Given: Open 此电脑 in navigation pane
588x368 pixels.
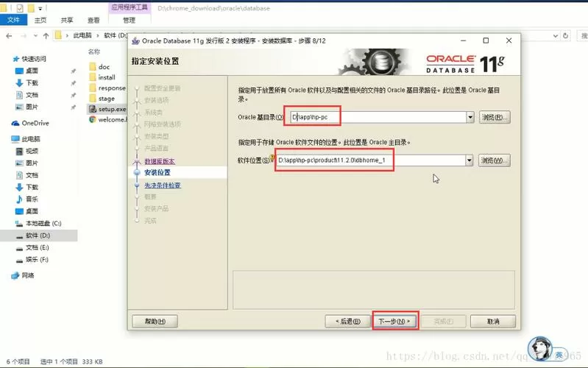Looking at the screenshot, I should 26,139.
